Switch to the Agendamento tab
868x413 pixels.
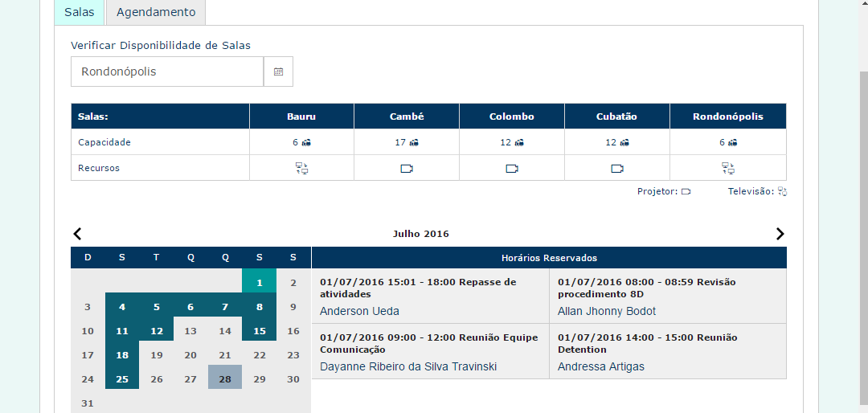click(156, 12)
